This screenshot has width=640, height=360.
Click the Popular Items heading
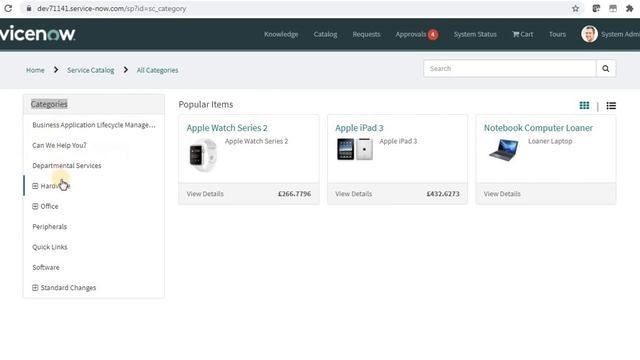pyautogui.click(x=206, y=104)
